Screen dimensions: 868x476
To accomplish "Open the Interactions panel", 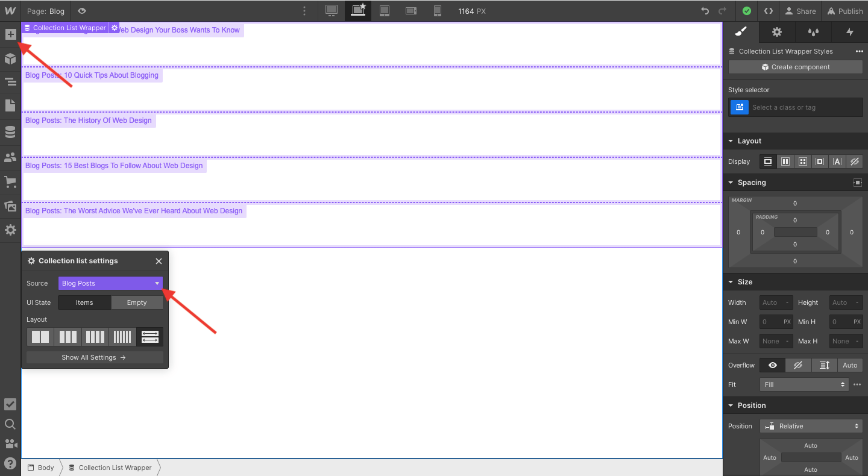I will point(850,32).
